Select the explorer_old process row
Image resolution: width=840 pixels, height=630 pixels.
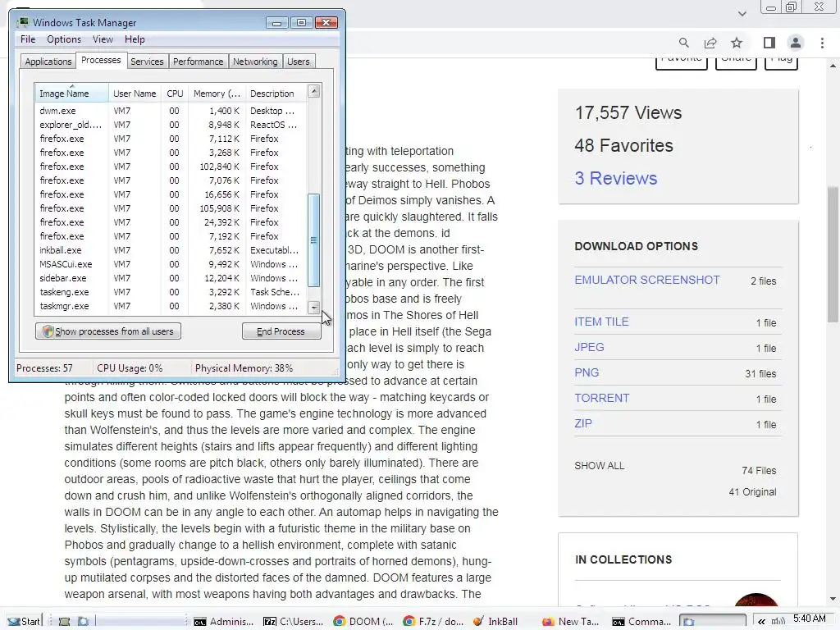pyautogui.click(x=171, y=125)
